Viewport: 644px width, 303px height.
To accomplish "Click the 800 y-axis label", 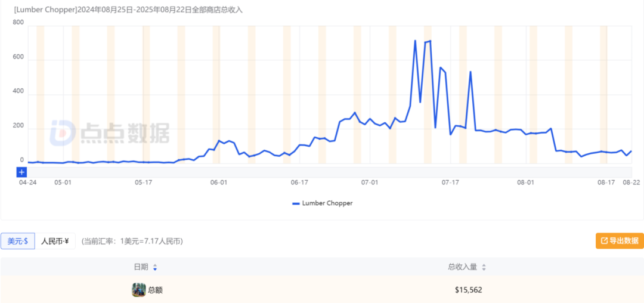I will coord(19,23).
